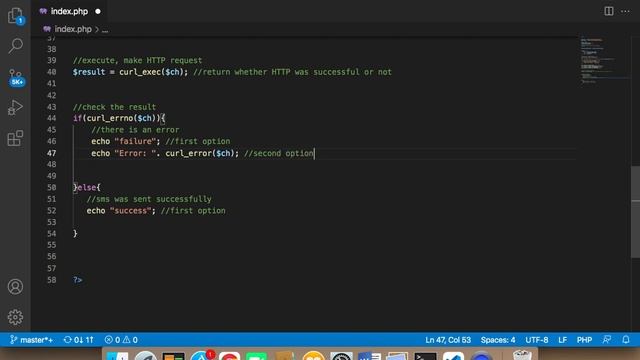Screen dimensions: 640x360
Task: Click index.php in the breadcrumb
Action: pyautogui.click(x=73, y=29)
